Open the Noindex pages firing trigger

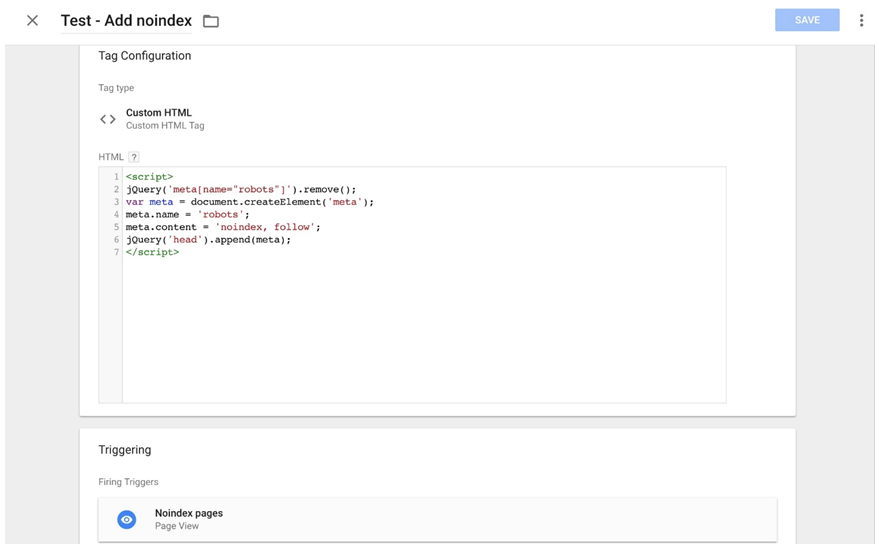[x=437, y=519]
